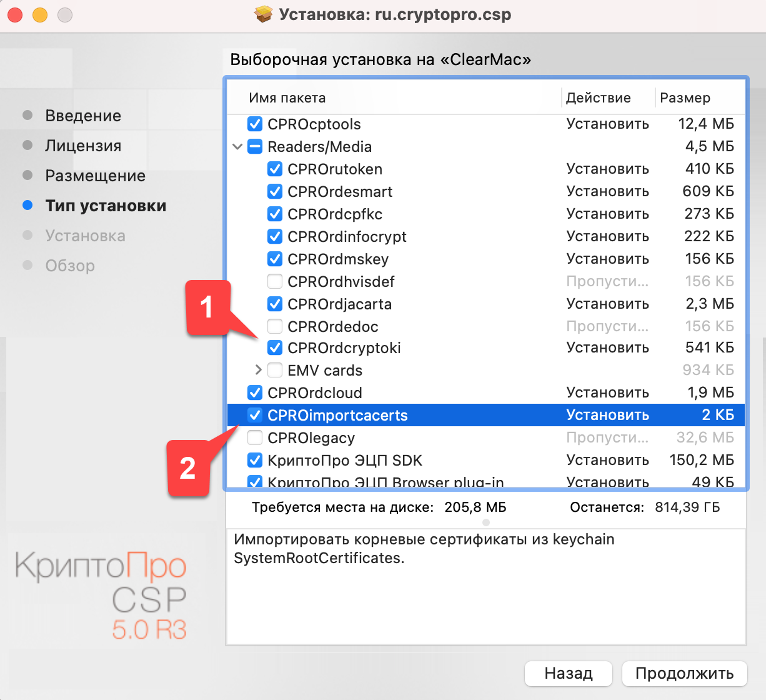Select the CPROrdesmart package name

(x=340, y=191)
